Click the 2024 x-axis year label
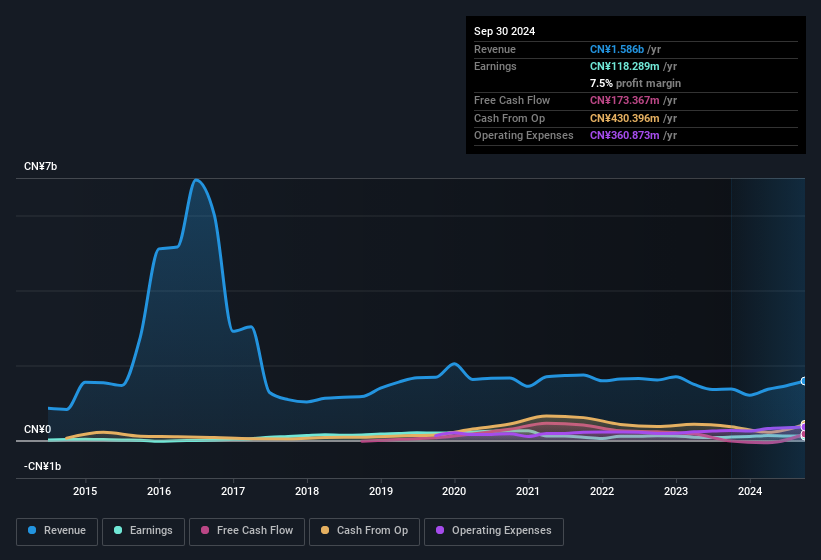 click(750, 491)
